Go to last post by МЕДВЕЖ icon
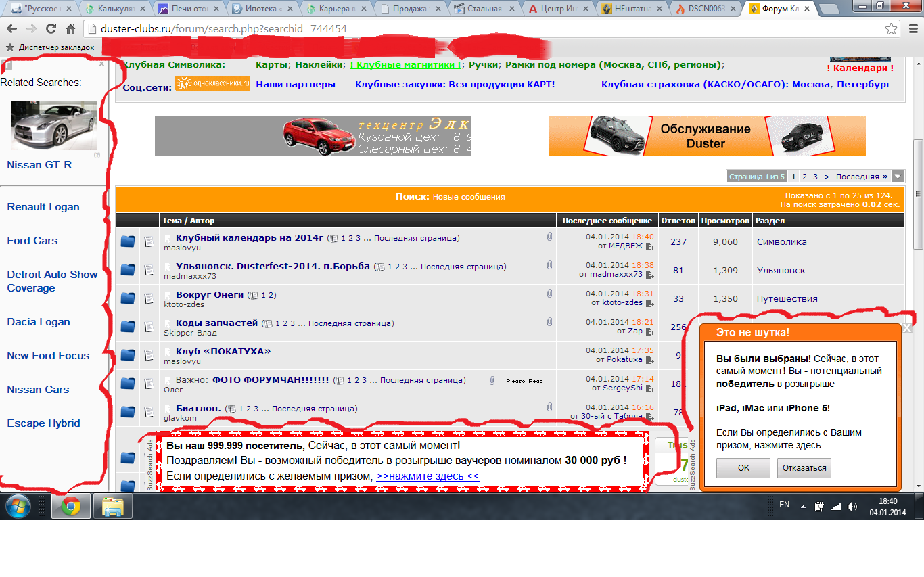The image size is (924, 577). tap(649, 246)
